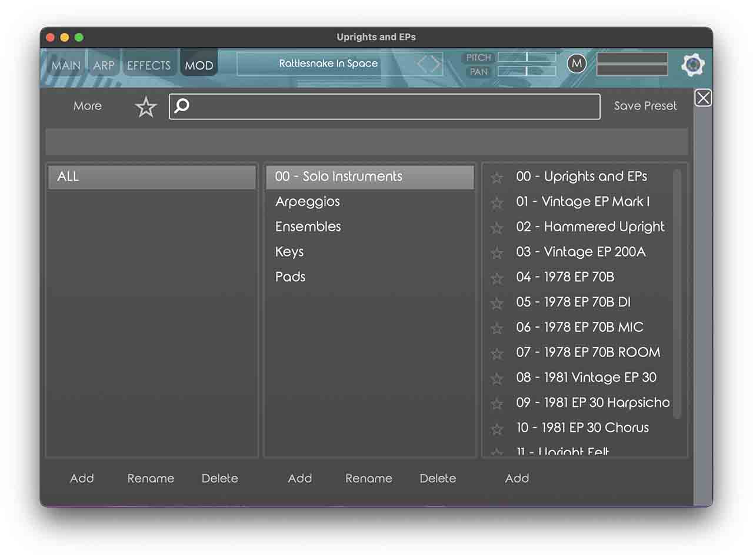753x560 pixels.
Task: Click Rename under the ALL column
Action: click(x=151, y=478)
